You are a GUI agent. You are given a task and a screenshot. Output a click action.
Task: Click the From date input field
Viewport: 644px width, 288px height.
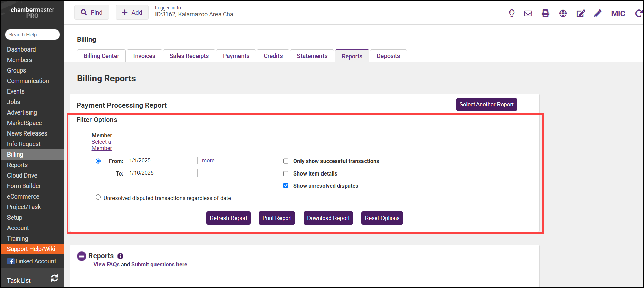point(163,161)
